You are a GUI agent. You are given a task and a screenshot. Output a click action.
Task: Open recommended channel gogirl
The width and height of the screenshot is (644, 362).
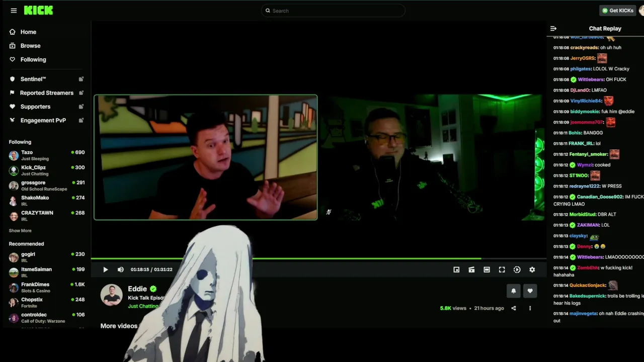pos(46,257)
